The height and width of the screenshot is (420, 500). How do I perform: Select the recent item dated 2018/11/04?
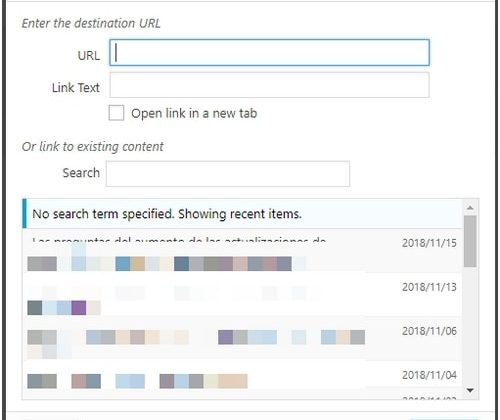pyautogui.click(x=242, y=374)
